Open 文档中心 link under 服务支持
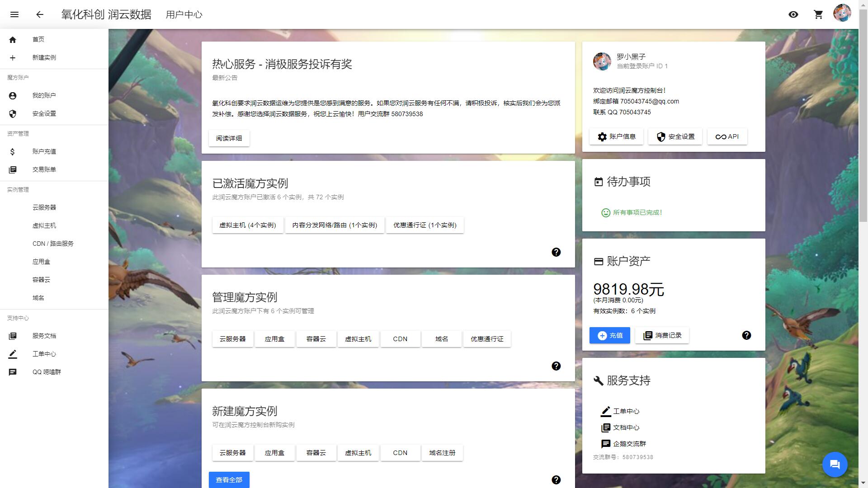The image size is (868, 488). pos(620,427)
